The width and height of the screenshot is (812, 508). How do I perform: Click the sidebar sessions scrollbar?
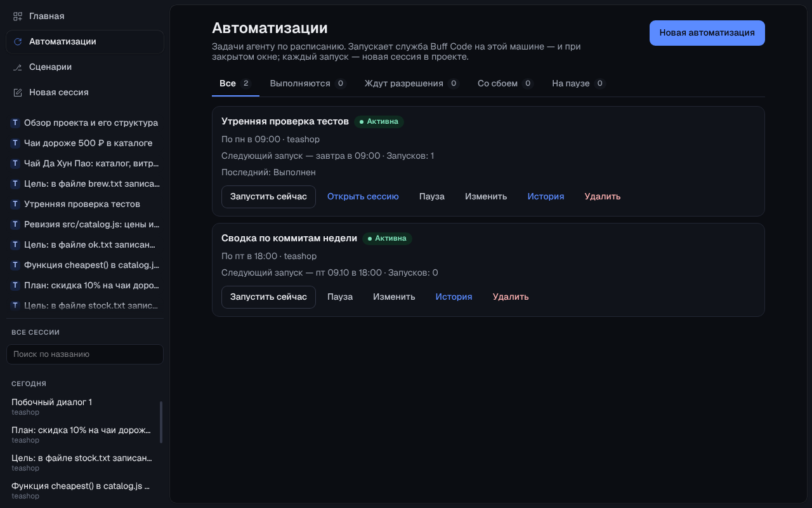(161, 422)
